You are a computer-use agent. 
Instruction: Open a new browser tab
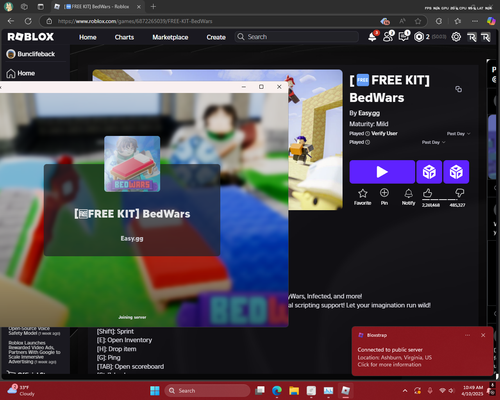click(x=153, y=6)
